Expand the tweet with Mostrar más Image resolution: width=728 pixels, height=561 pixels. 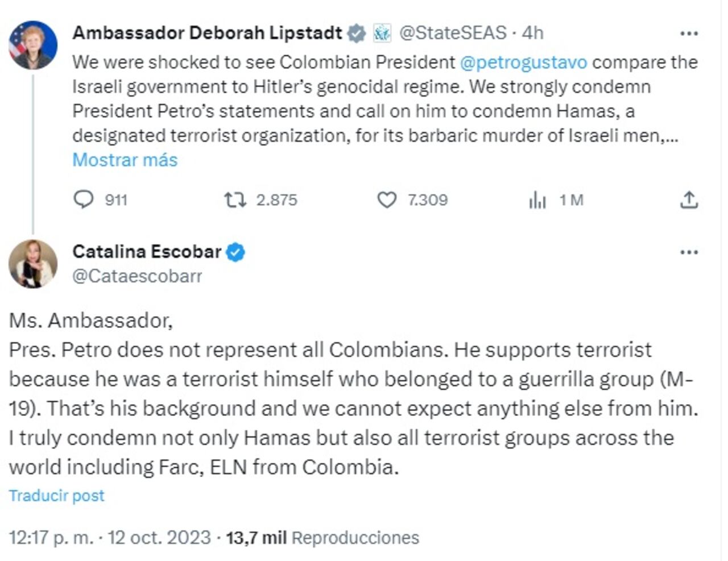[124, 160]
